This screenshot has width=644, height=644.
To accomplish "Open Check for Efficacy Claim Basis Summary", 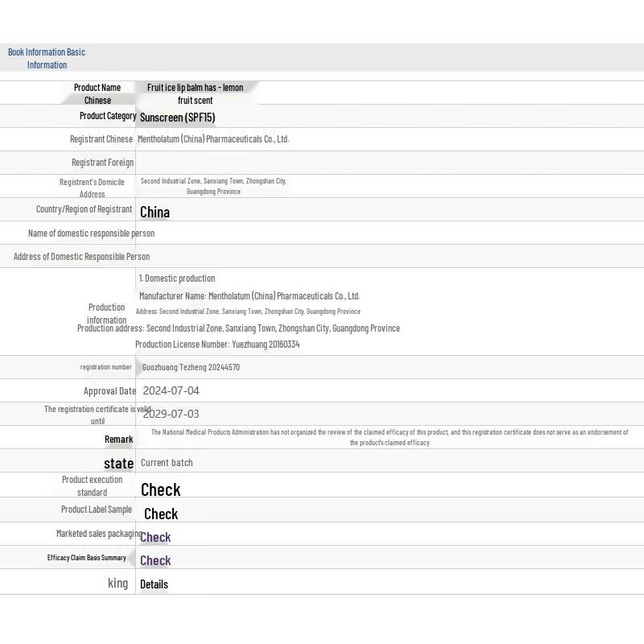I will coord(155,560).
